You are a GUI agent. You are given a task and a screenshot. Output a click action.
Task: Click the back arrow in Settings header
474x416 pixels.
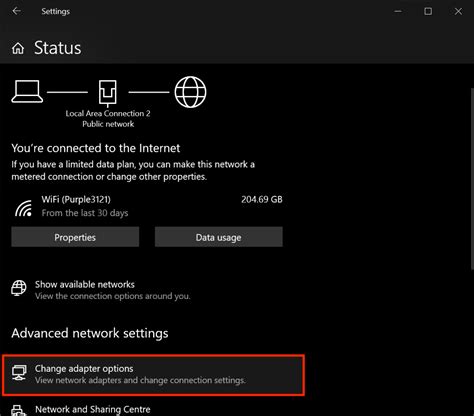point(16,11)
